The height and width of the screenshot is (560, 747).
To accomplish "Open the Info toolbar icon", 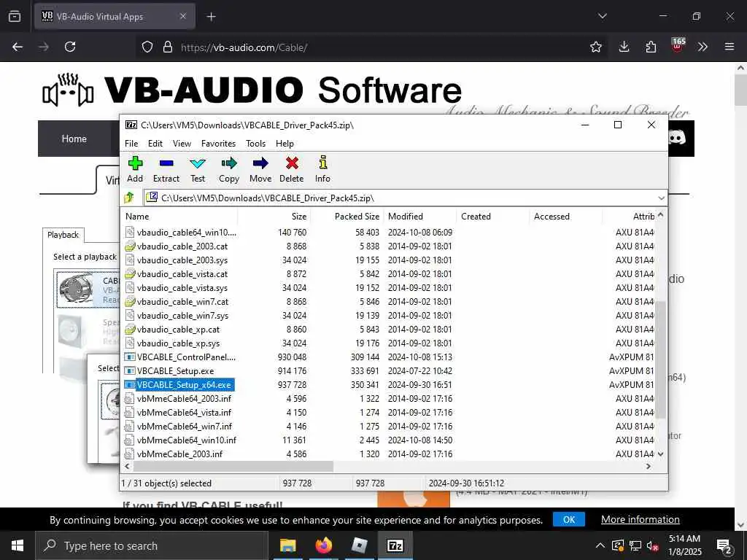I will point(322,163).
